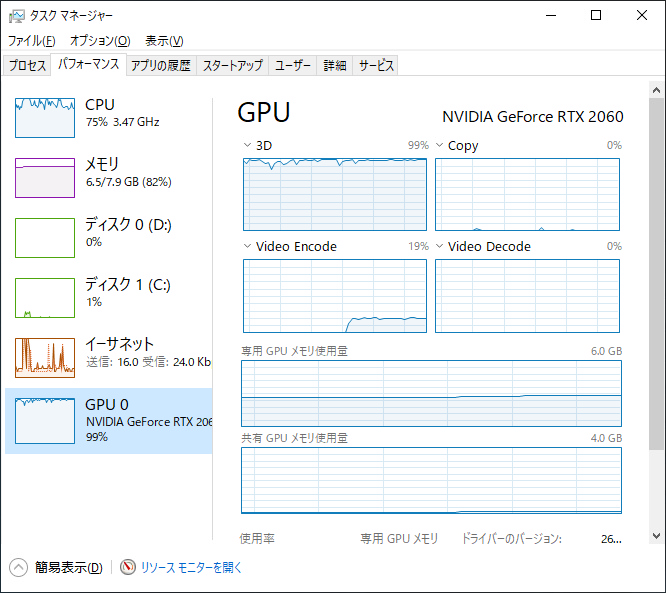Viewport: 666px width, 593px height.
Task: Click the 3D usage graph
Action: tap(335, 195)
